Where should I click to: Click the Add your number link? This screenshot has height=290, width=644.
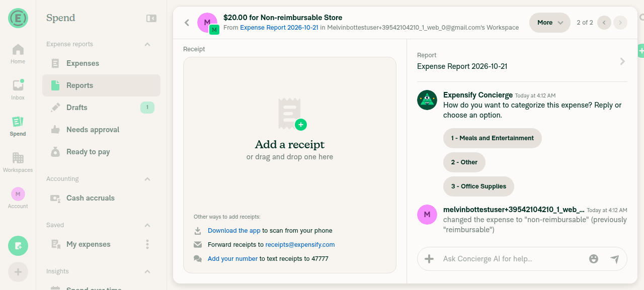coord(232,259)
